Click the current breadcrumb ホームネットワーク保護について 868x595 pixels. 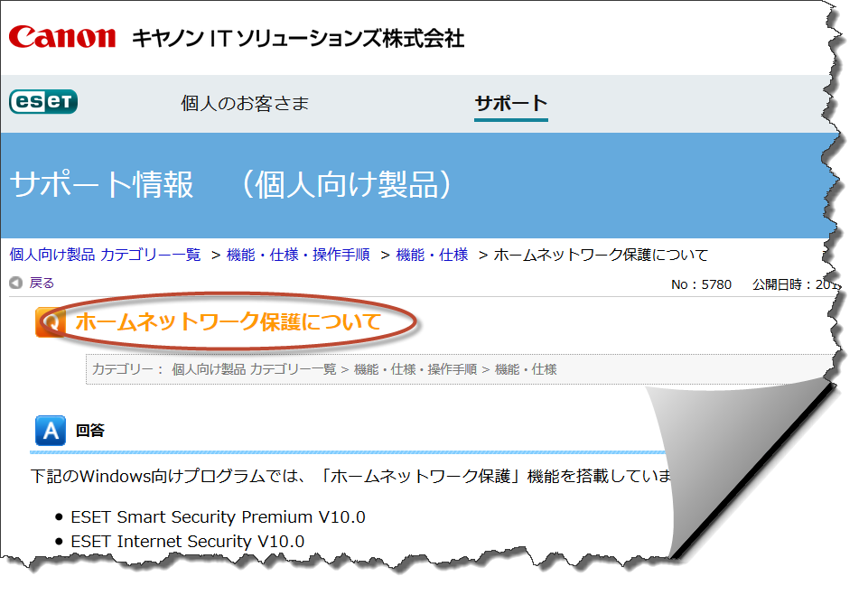click(601, 255)
